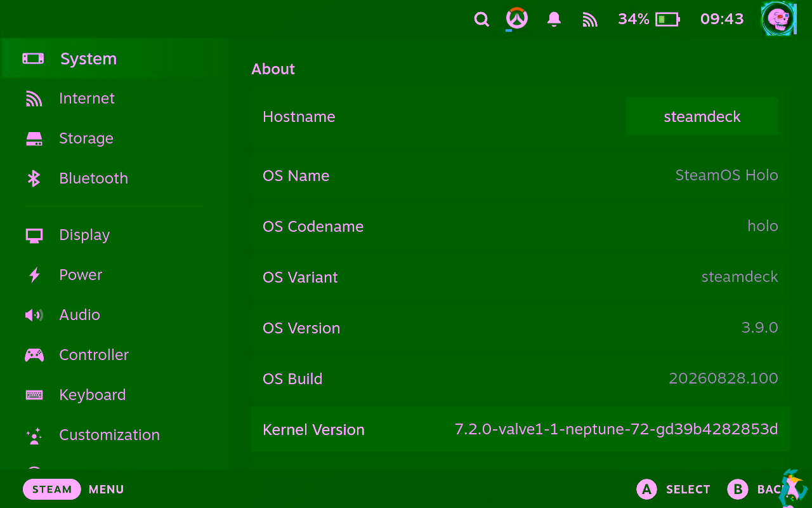812x508 pixels.
Task: Click the 3.9.0 version value
Action: [x=759, y=328]
